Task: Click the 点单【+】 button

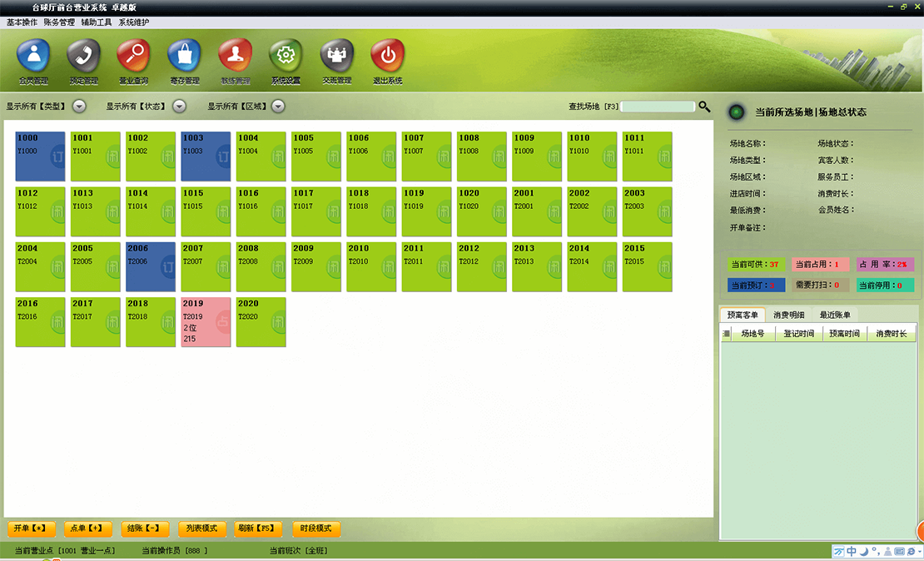Action: click(x=87, y=529)
